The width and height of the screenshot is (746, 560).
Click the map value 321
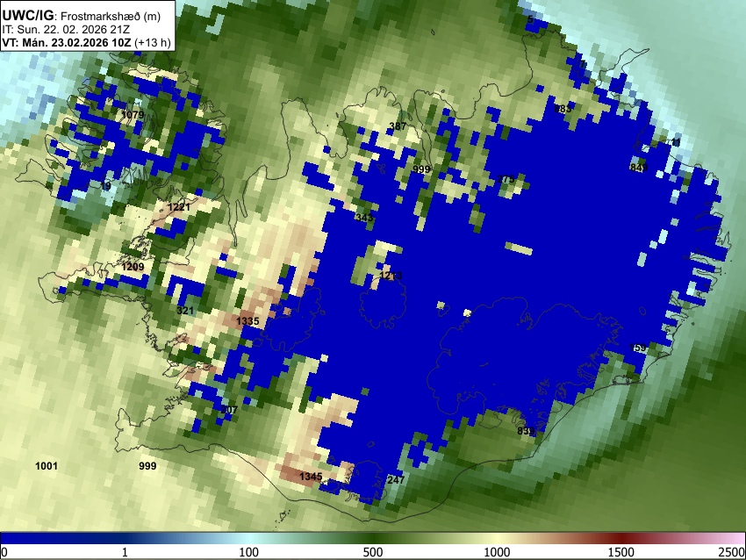[x=185, y=311]
